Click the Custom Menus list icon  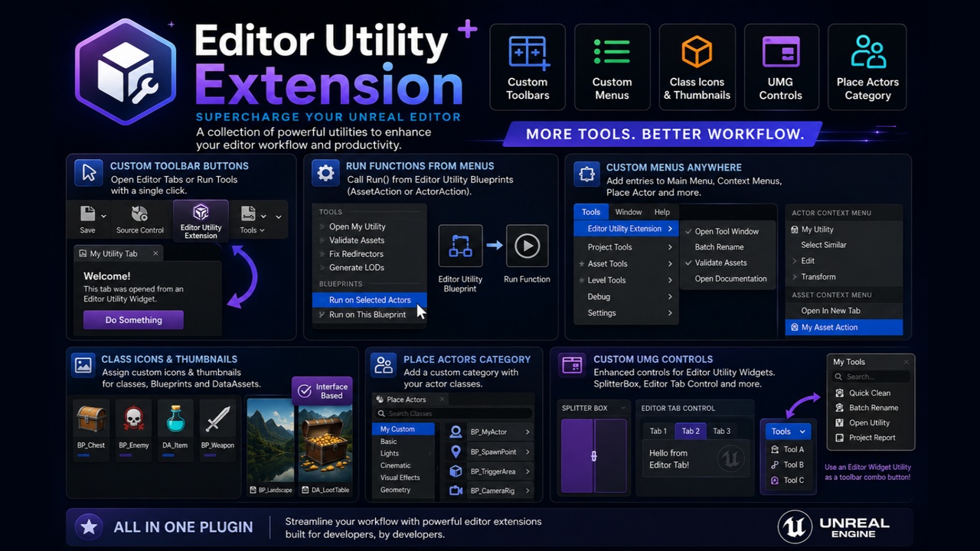pyautogui.click(x=612, y=53)
